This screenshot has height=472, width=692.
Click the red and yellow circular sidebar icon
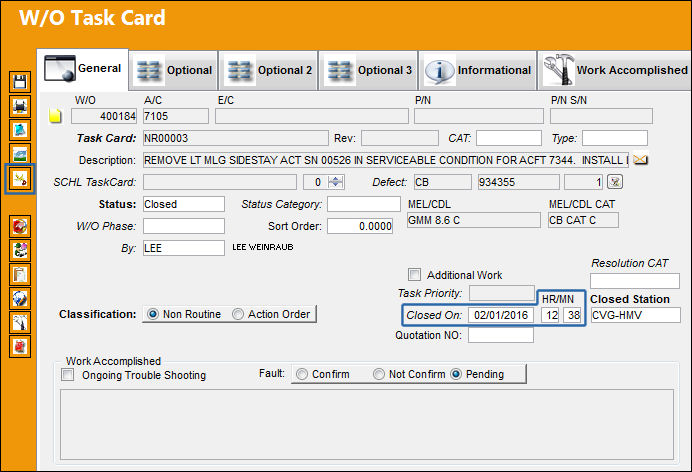(20, 226)
